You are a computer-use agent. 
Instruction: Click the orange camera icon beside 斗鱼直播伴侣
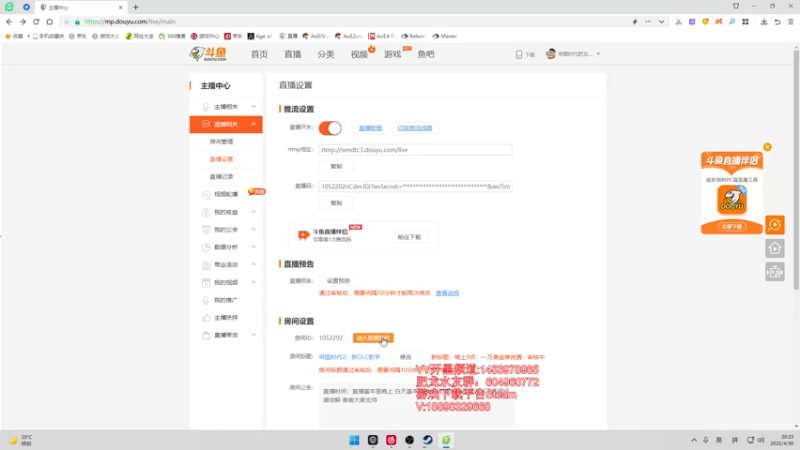[303, 235]
